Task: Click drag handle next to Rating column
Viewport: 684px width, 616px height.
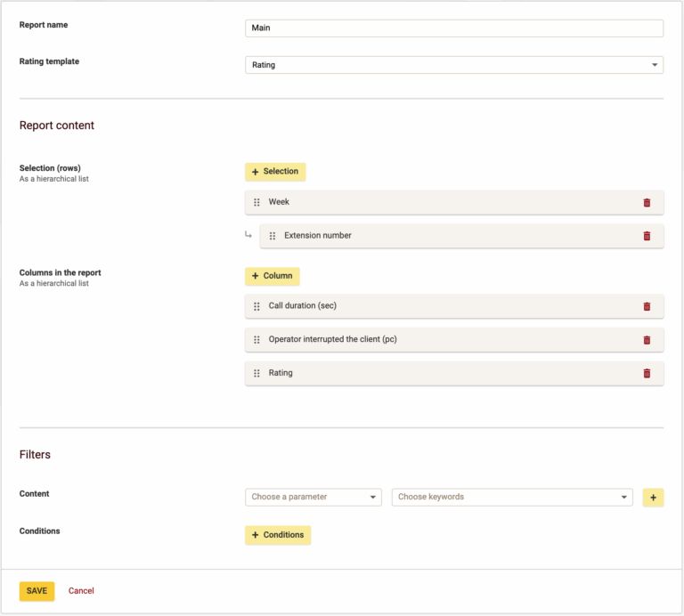Action: click(256, 374)
